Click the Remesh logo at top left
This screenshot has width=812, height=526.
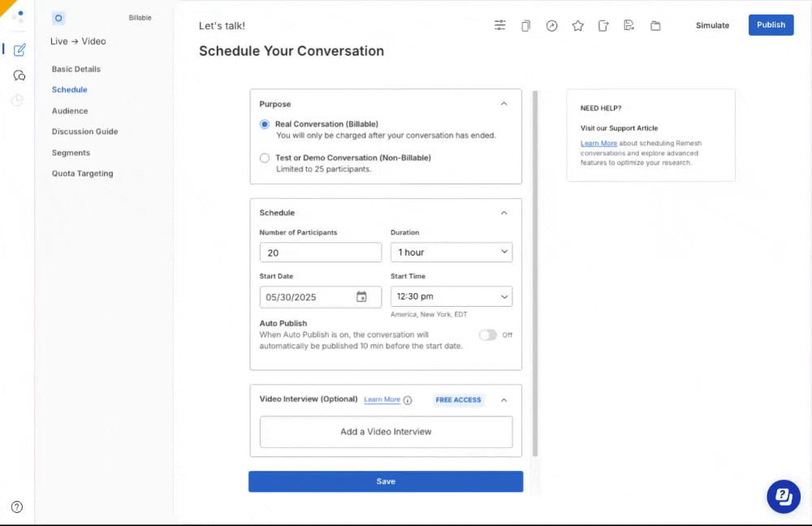[18, 16]
